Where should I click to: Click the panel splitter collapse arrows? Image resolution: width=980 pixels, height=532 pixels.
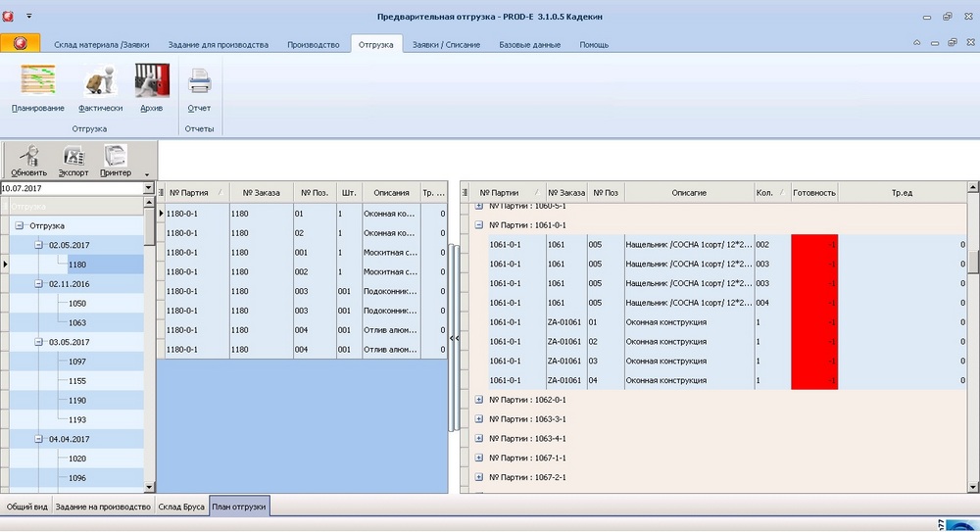coord(454,337)
